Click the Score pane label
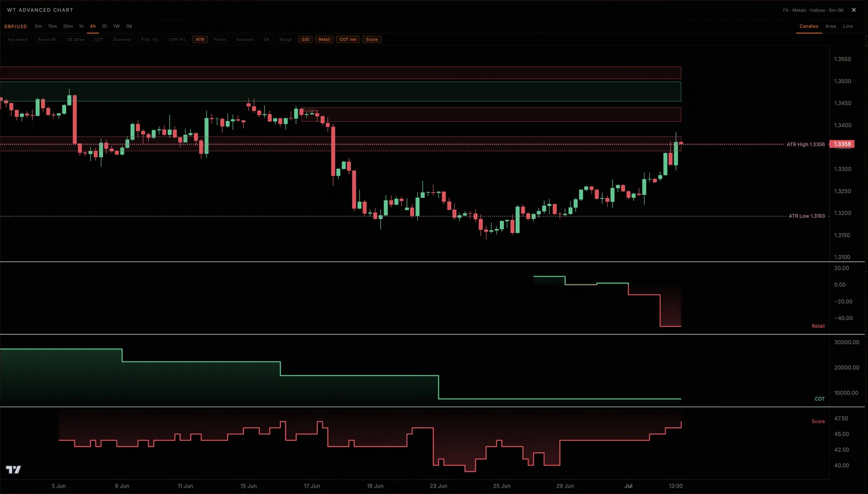Image resolution: width=868 pixels, height=494 pixels. tap(818, 421)
